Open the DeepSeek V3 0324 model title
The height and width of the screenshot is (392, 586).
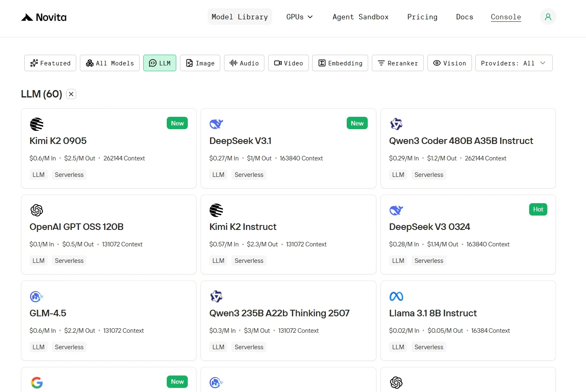(430, 227)
